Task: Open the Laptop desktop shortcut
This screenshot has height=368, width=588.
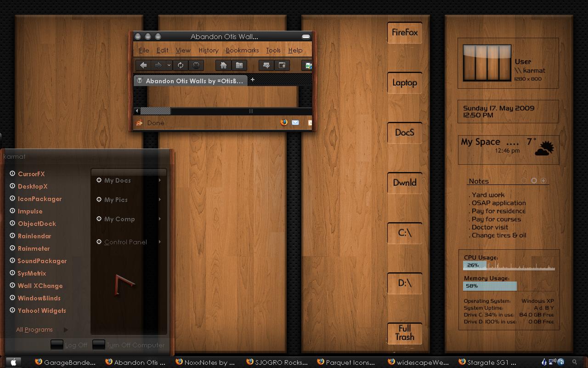Action: [x=405, y=83]
